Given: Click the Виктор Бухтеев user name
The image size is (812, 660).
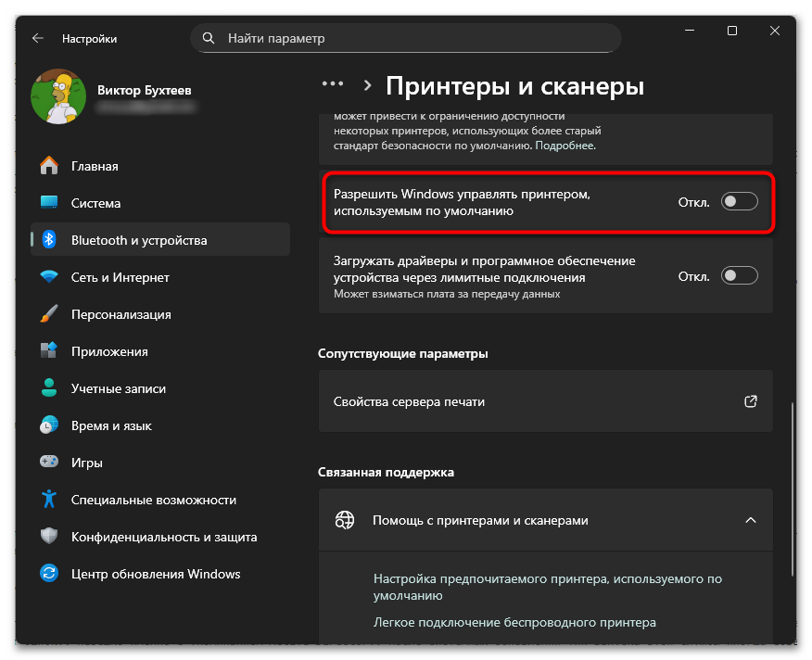Looking at the screenshot, I should [144, 90].
